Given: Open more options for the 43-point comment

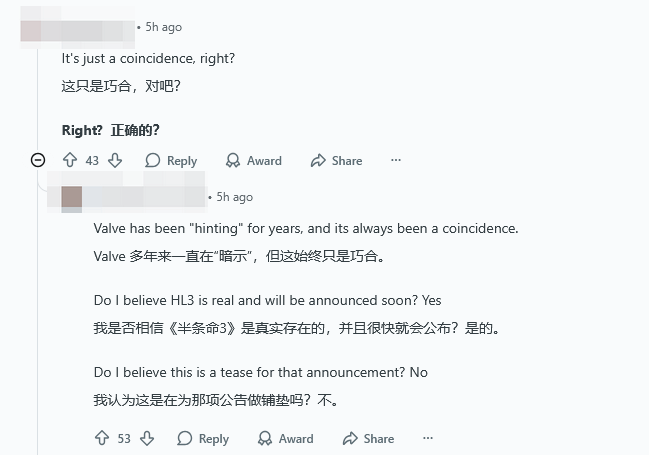Looking at the screenshot, I should pyautogui.click(x=396, y=160).
